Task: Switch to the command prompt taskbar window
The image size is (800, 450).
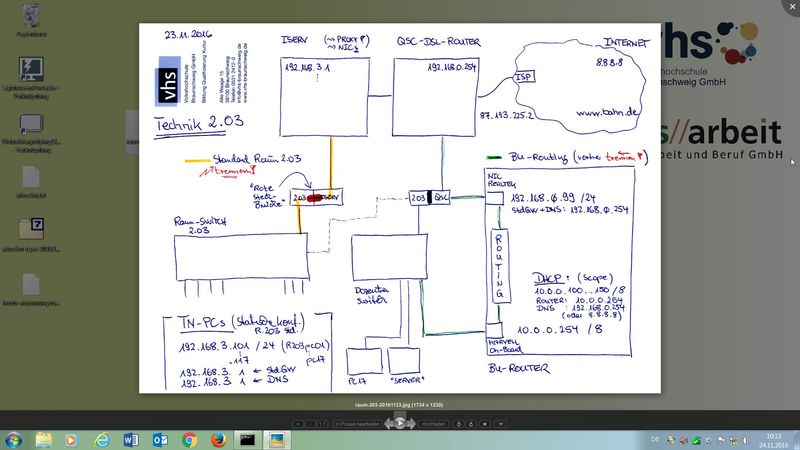Action: [247, 440]
